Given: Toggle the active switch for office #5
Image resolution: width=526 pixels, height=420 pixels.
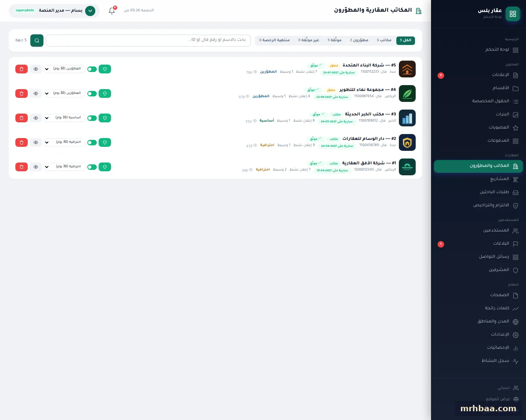Looking at the screenshot, I should (92, 69).
